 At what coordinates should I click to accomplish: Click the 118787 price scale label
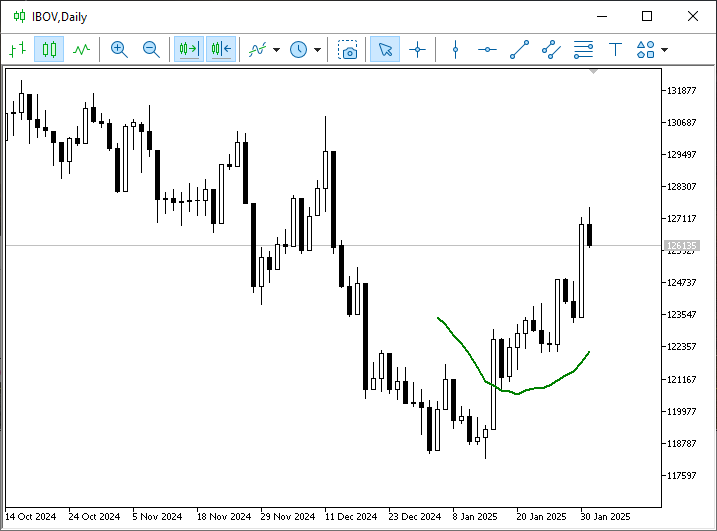681,444
